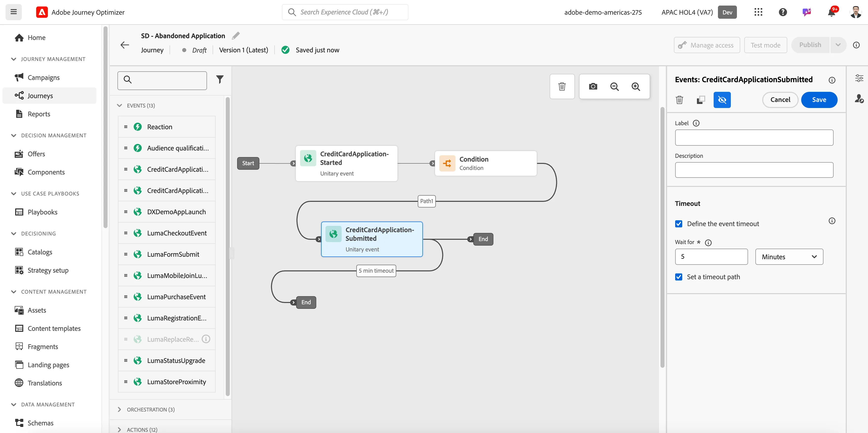
Task: Click the Save button
Action: [819, 100]
